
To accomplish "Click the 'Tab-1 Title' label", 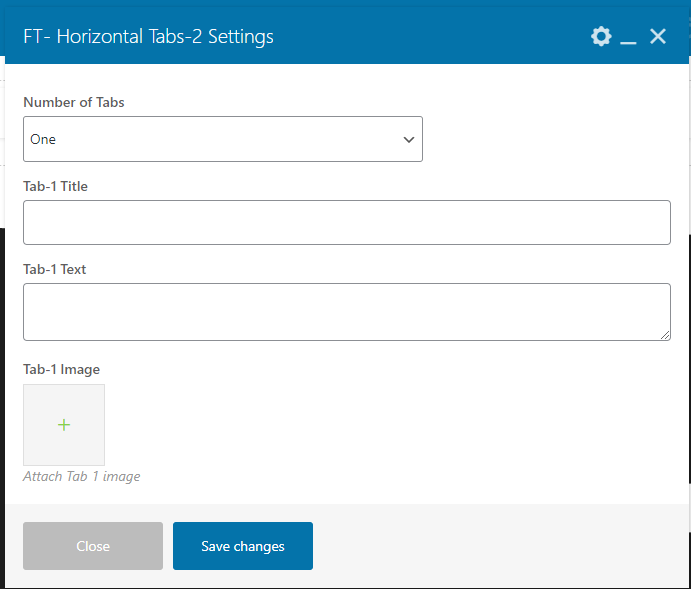I will tap(56, 186).
